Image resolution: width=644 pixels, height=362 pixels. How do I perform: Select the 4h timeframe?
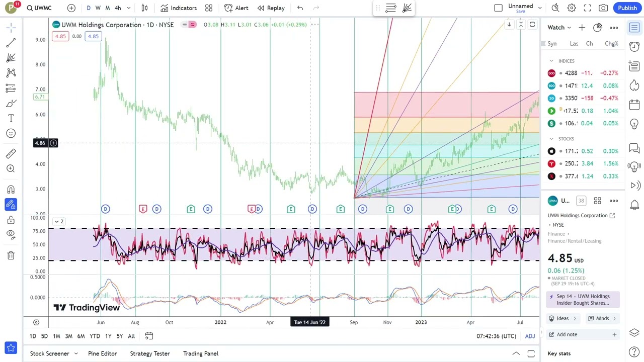tap(118, 8)
